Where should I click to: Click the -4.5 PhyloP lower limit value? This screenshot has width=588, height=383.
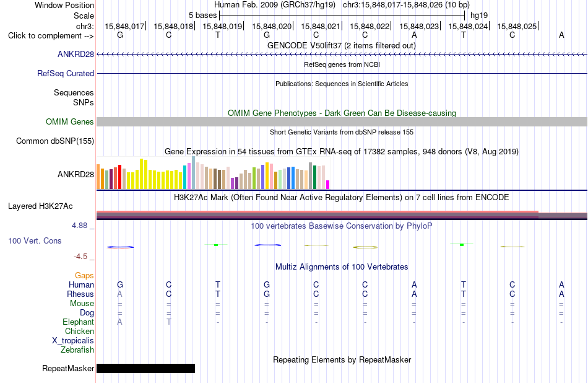click(x=80, y=257)
